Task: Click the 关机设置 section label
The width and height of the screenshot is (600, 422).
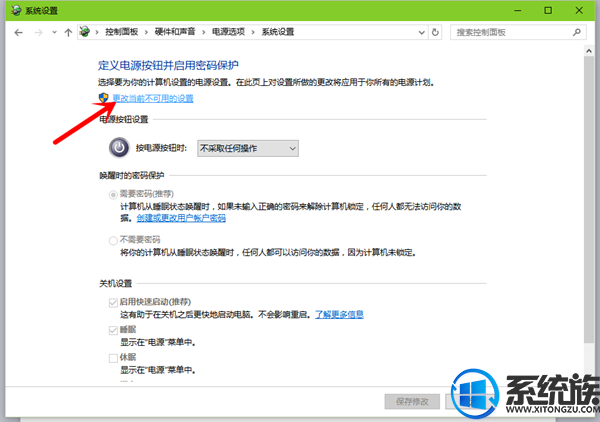Action: tap(116, 284)
